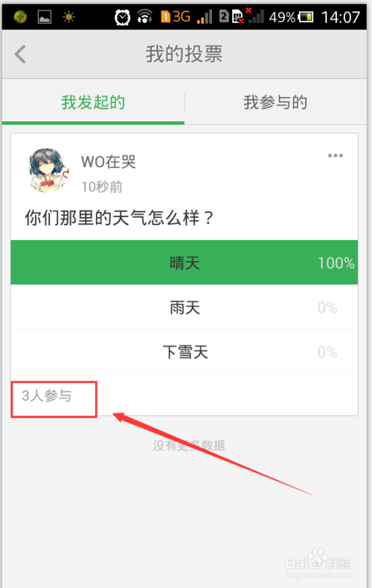This screenshot has height=588, width=372.
Task: Tap the green round app notification icon
Action: [x=20, y=17]
